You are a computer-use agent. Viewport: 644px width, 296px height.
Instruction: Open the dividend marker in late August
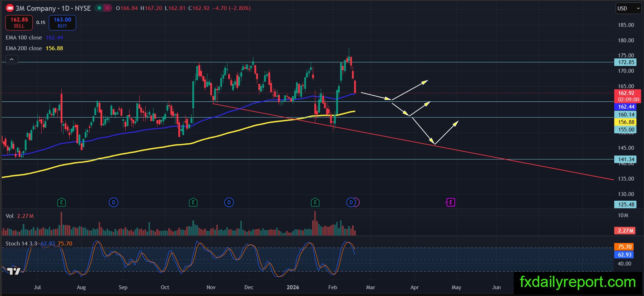coord(113,202)
